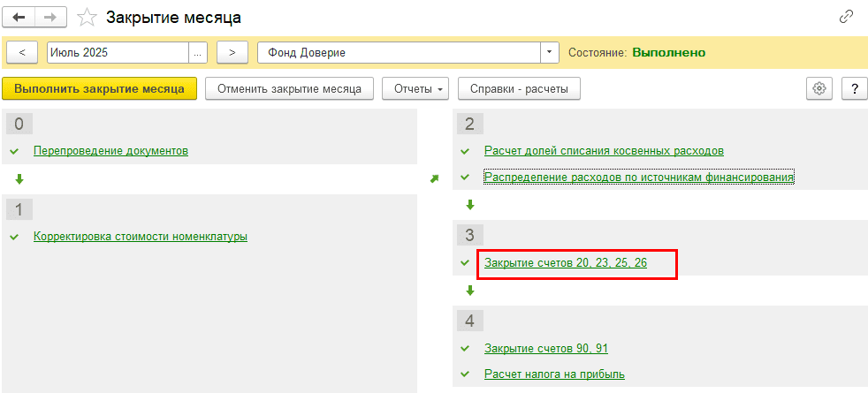The width and height of the screenshot is (868, 393).
Task: Click the period field Июль 2025
Action: [x=117, y=52]
